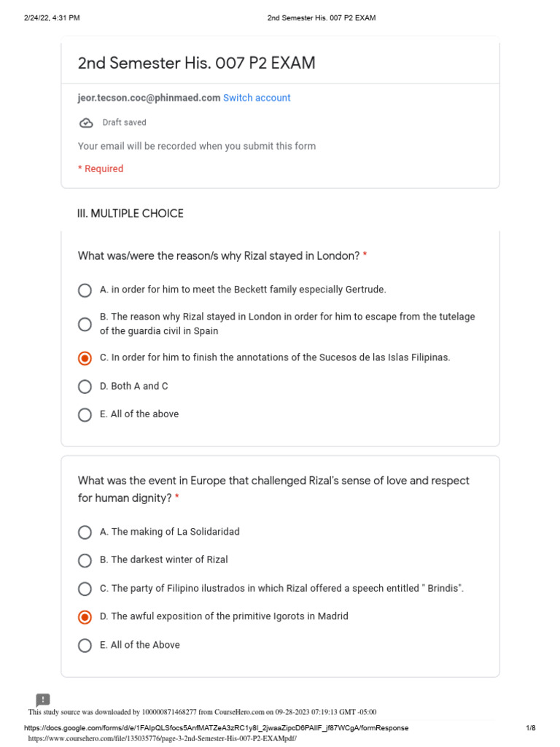Pick the 'D. Both A and C' option

pos(85,387)
